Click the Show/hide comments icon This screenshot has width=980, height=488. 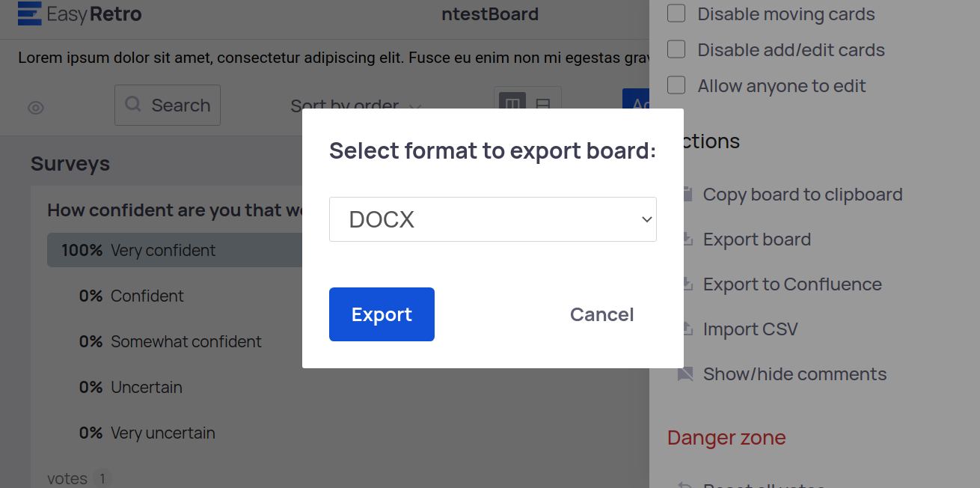tap(685, 374)
